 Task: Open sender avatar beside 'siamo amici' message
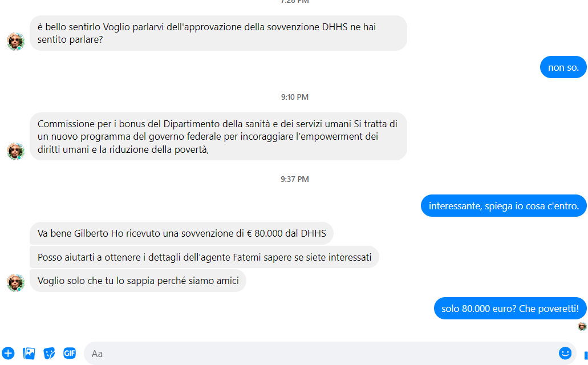[15, 283]
